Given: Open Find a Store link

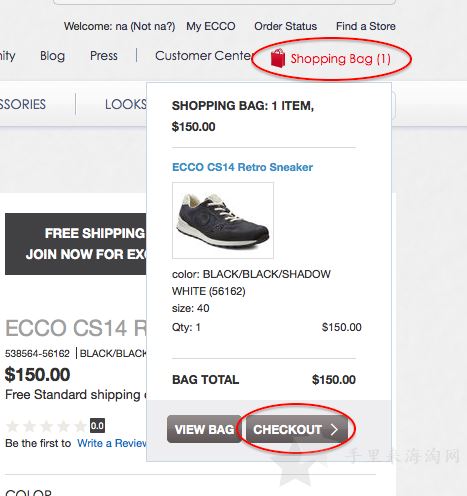Looking at the screenshot, I should 366,26.
